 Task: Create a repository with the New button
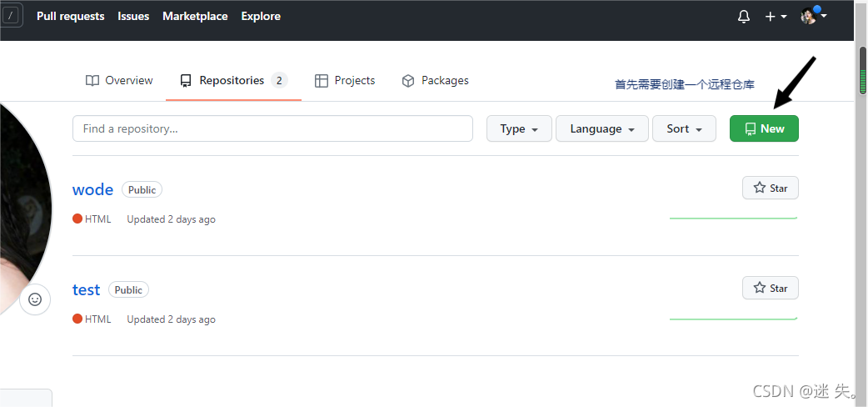click(764, 128)
